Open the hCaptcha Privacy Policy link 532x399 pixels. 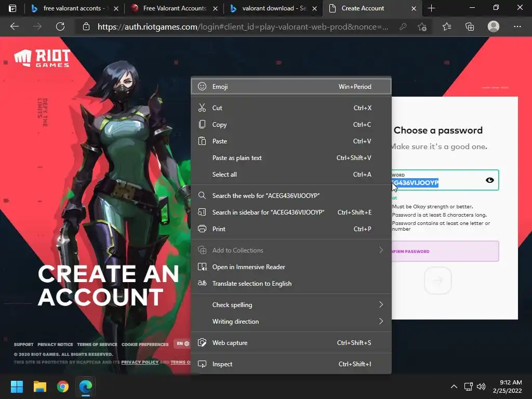point(140,362)
